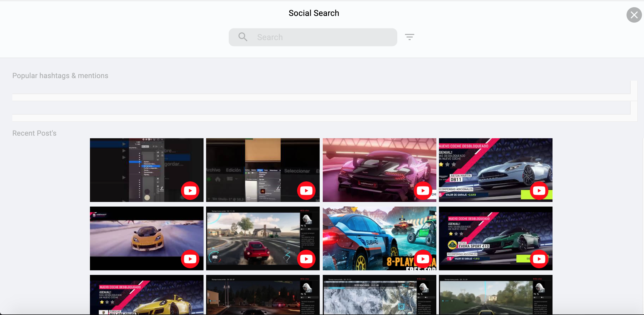Open the Lotus Evora Sport 410 thumbnail
Viewport: 644px width, 315px height.
click(x=496, y=238)
